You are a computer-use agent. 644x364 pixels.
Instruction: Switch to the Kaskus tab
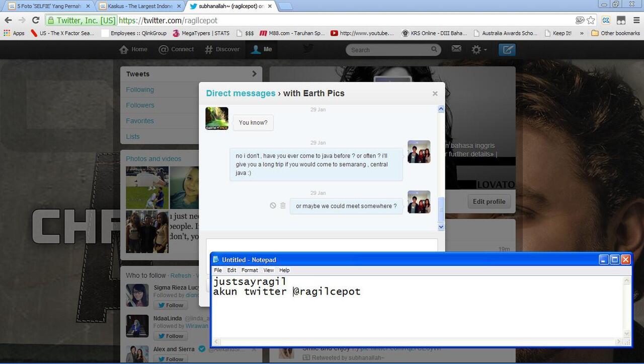[139, 6]
